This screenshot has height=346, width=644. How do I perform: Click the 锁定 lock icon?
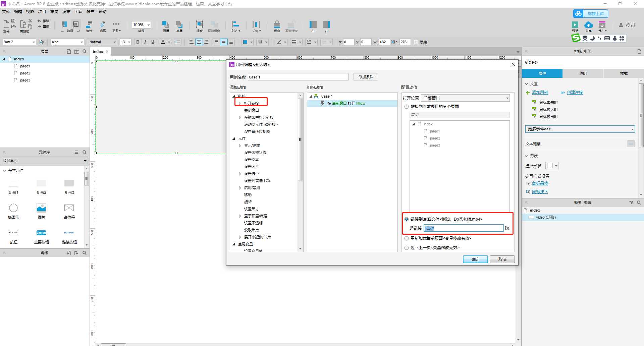(277, 24)
